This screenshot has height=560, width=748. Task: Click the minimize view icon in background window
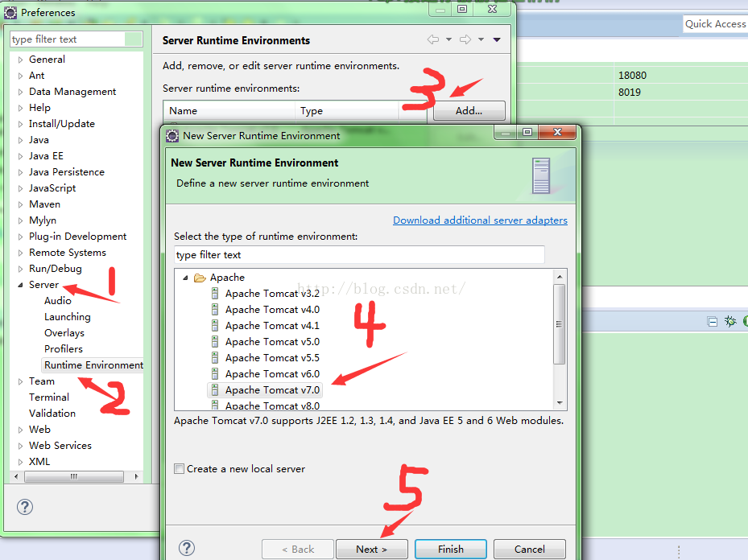tap(713, 322)
